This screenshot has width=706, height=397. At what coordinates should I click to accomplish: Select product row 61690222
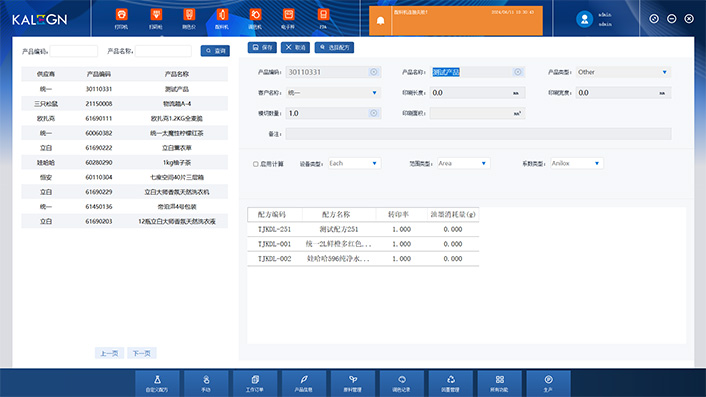pyautogui.click(x=124, y=148)
